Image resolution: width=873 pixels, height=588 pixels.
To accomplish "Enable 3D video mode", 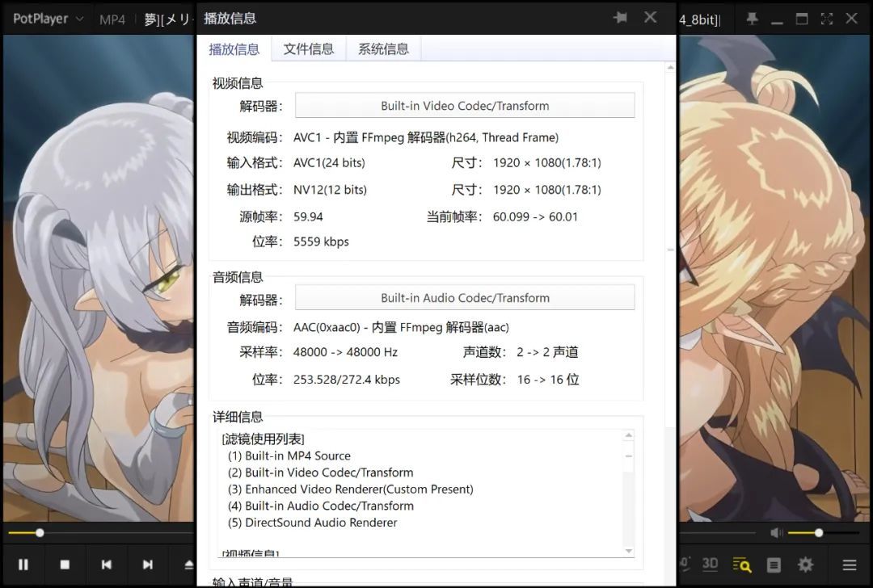I will pyautogui.click(x=711, y=565).
